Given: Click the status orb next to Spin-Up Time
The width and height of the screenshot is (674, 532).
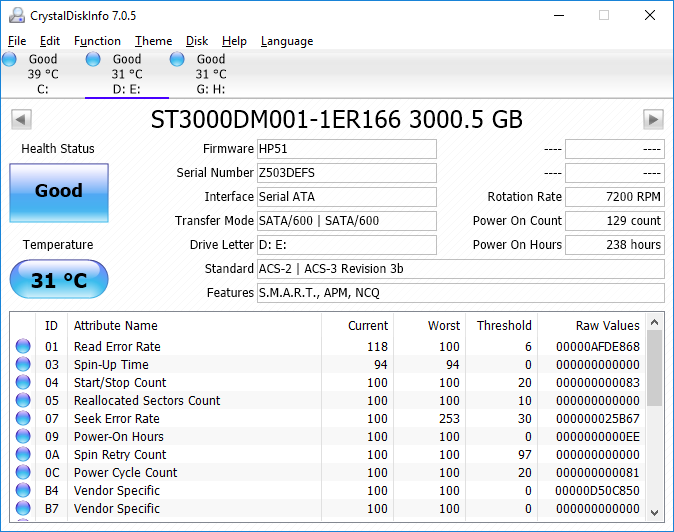Looking at the screenshot, I should (x=23, y=365).
